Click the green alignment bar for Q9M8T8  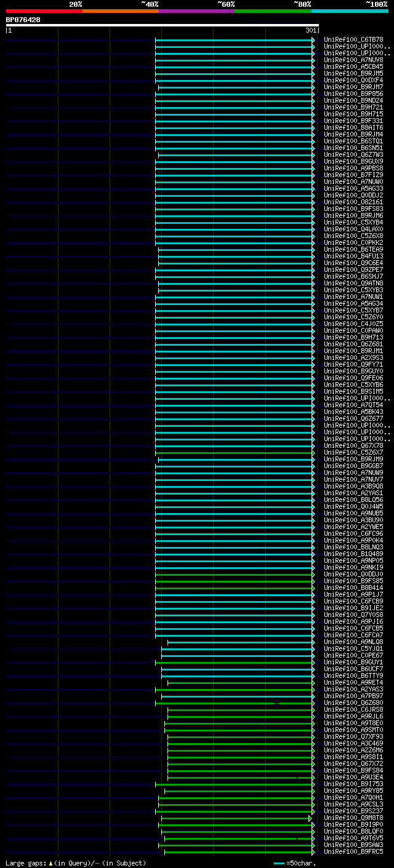236,819
